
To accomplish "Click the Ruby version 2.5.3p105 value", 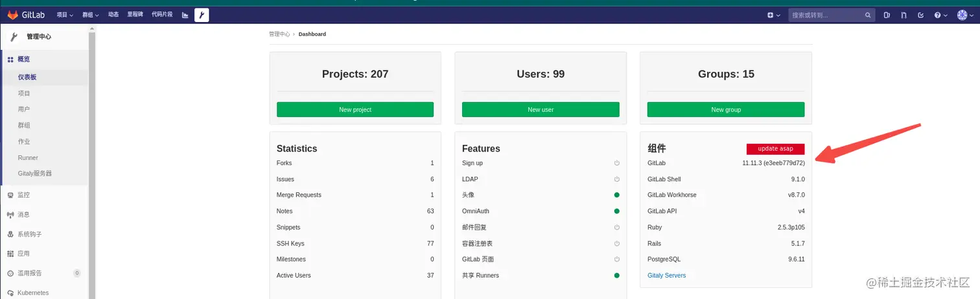I will click(790, 227).
